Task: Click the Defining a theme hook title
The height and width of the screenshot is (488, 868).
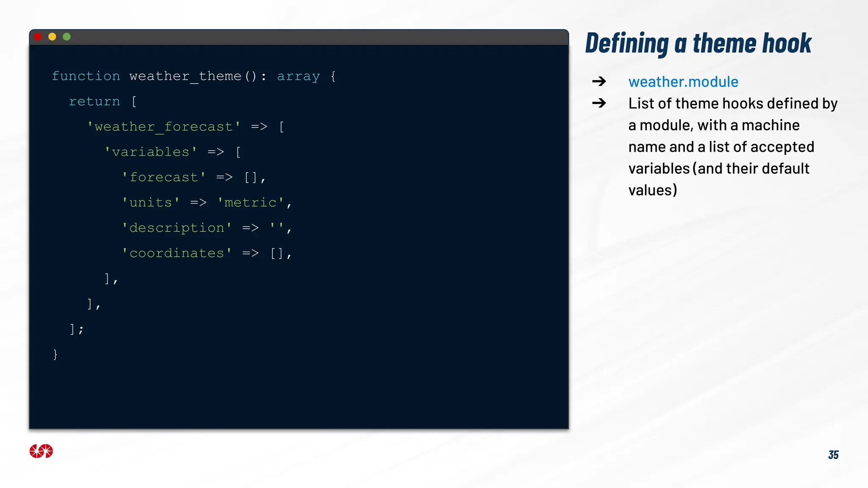Action: click(698, 43)
